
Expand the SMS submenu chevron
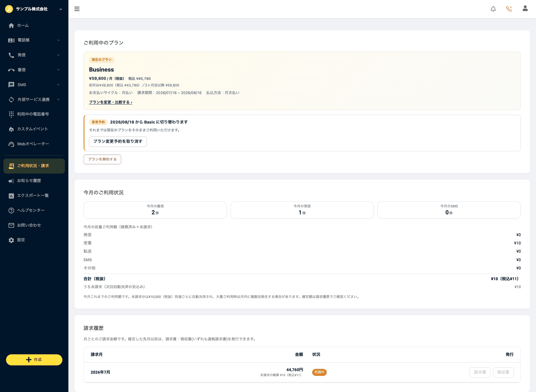tap(59, 85)
